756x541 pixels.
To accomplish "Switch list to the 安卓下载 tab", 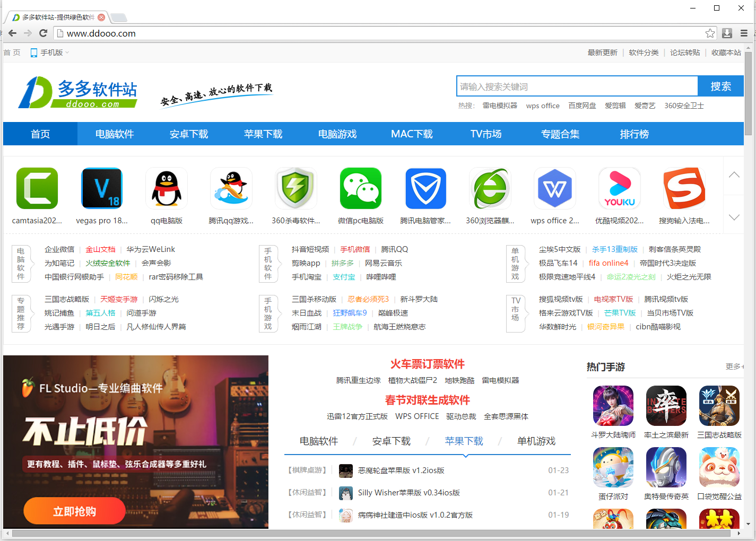I will [x=392, y=441].
